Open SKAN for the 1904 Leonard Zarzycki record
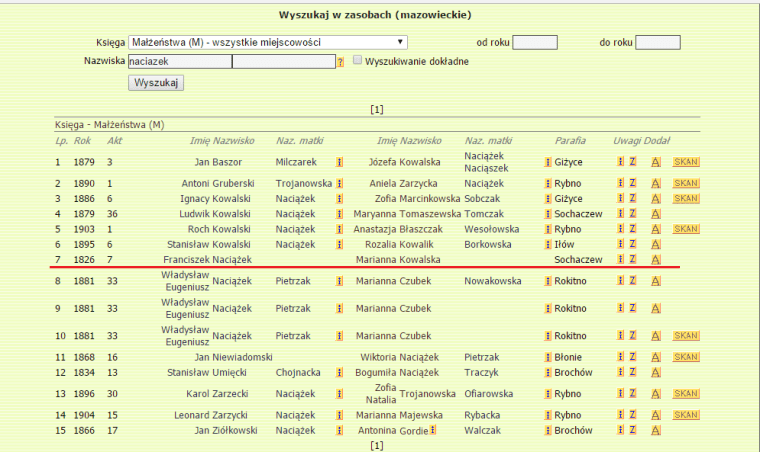The image size is (760, 452). (686, 415)
